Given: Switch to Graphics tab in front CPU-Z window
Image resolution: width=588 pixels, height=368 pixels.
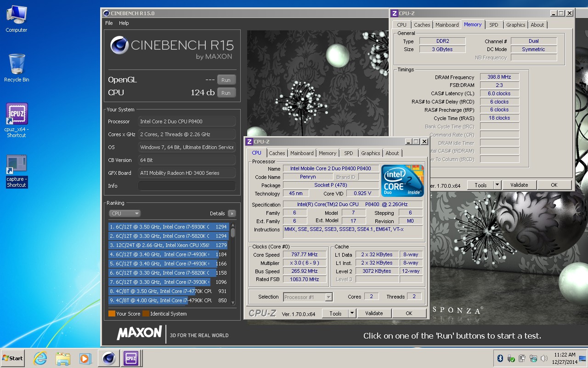Looking at the screenshot, I should [x=370, y=153].
